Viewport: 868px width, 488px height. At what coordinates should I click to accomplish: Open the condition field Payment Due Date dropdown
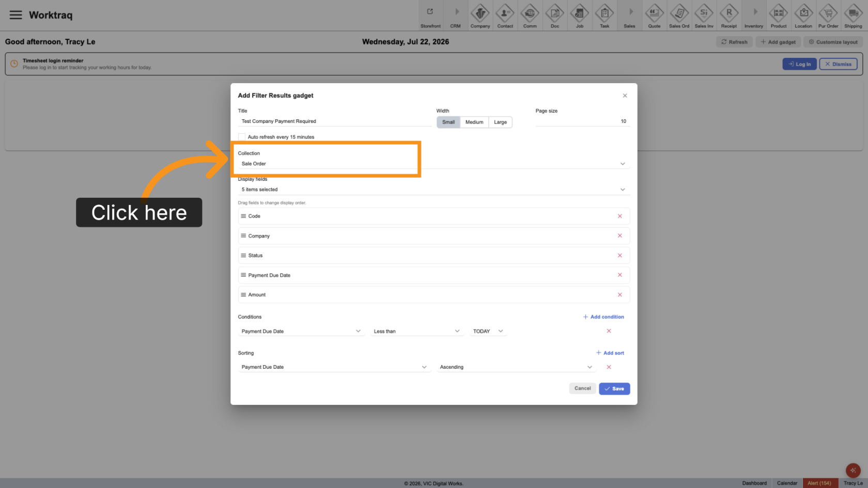click(301, 331)
